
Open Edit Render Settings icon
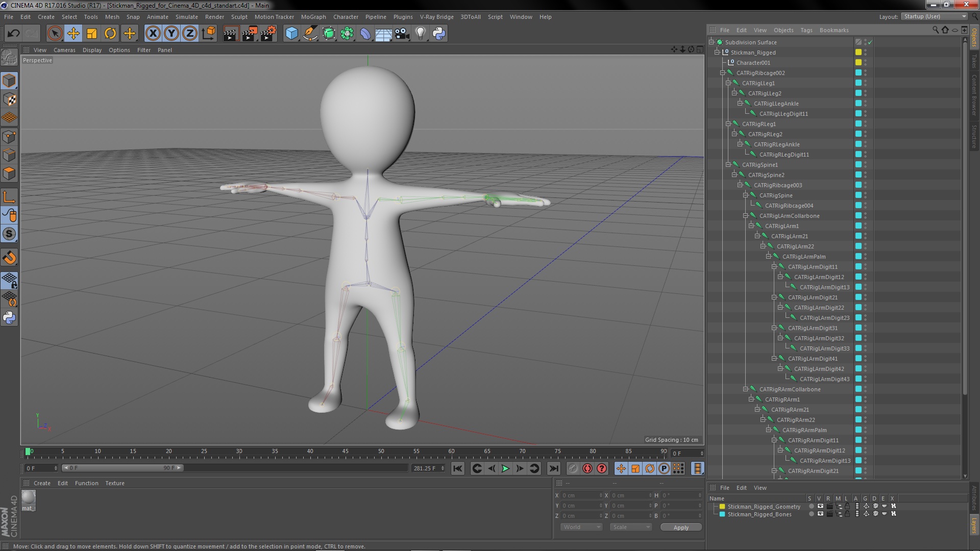click(268, 34)
